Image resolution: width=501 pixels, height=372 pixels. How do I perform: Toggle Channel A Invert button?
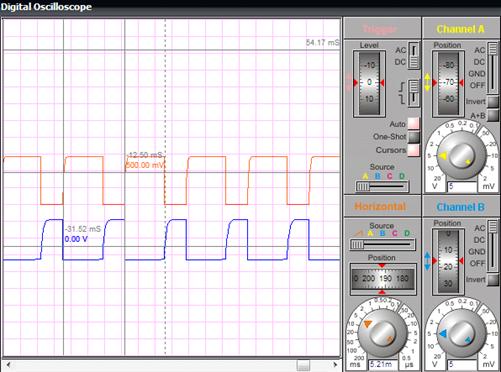coord(493,102)
